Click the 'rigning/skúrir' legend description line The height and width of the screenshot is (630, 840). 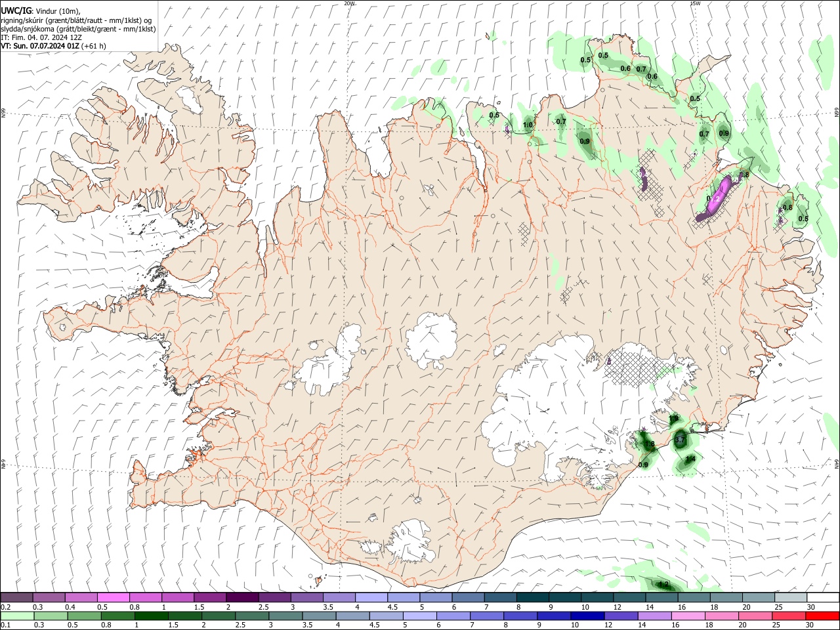(x=75, y=20)
